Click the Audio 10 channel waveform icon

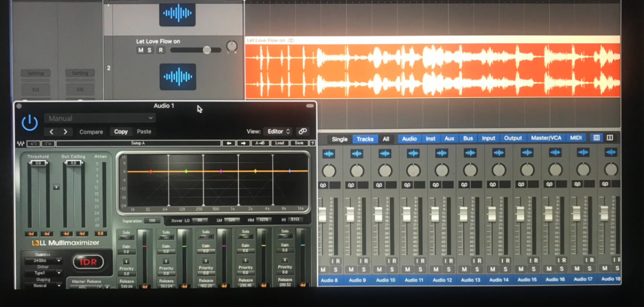385,154
